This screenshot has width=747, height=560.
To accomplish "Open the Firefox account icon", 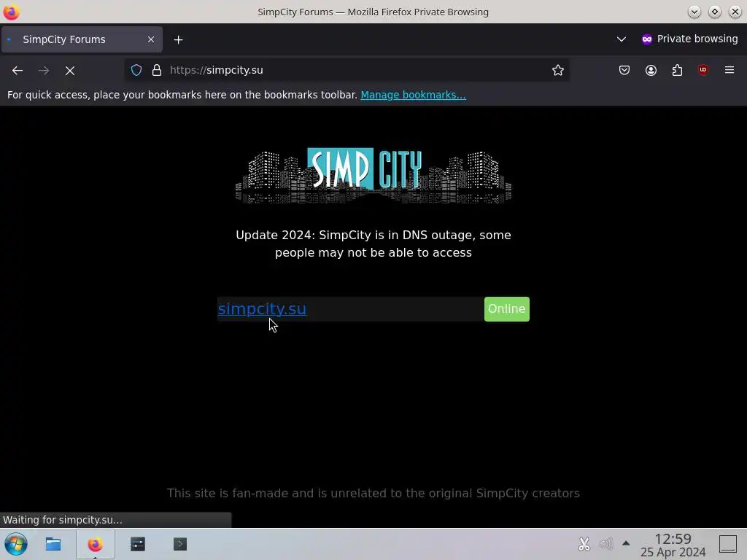I will click(x=651, y=70).
